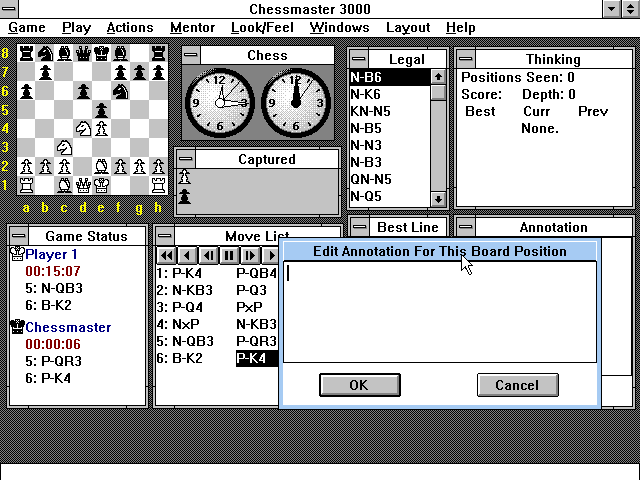
Task: Open the Actions menu
Action: (130, 27)
